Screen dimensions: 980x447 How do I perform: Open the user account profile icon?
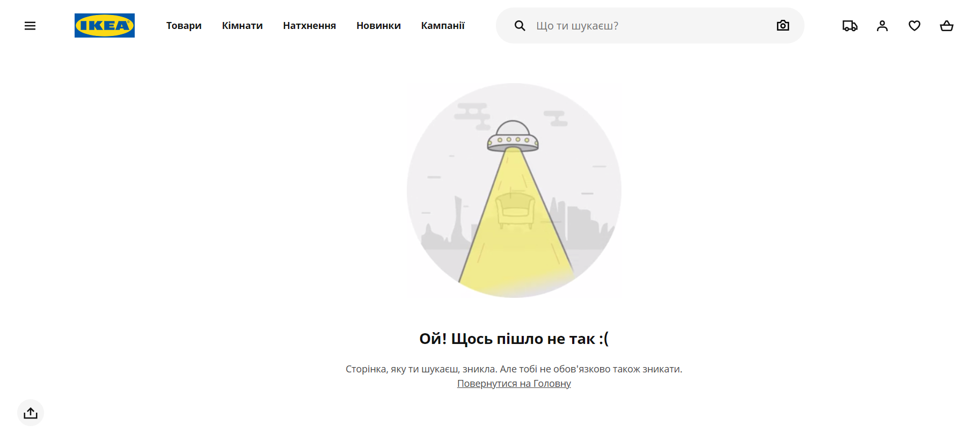pyautogui.click(x=882, y=26)
